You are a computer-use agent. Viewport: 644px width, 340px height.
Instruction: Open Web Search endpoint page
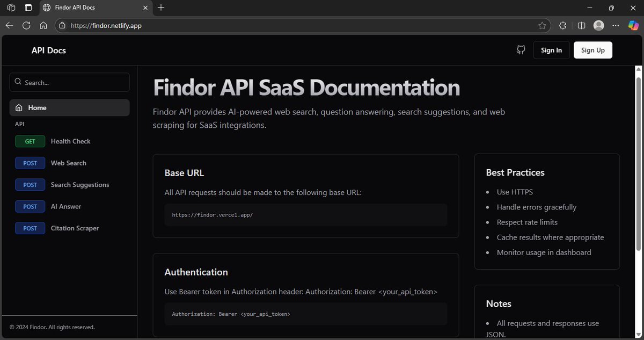[69, 163]
